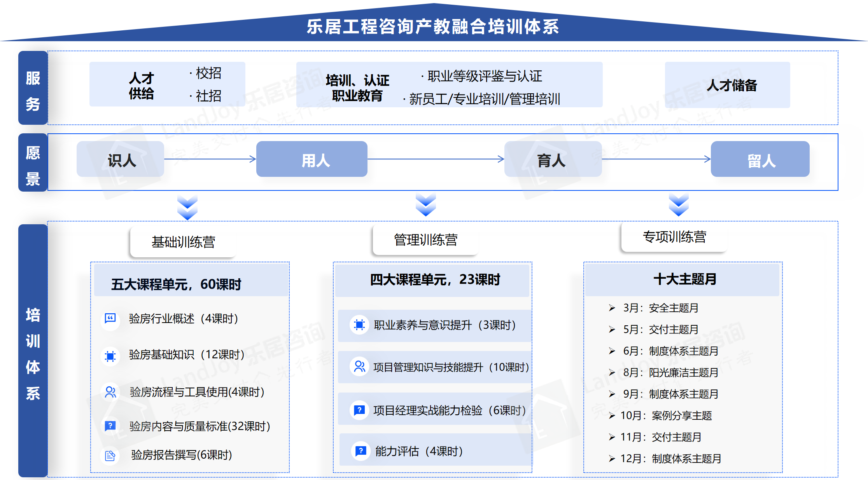Click the title 乐居工程咨询产教融合培训体系

pos(433,27)
